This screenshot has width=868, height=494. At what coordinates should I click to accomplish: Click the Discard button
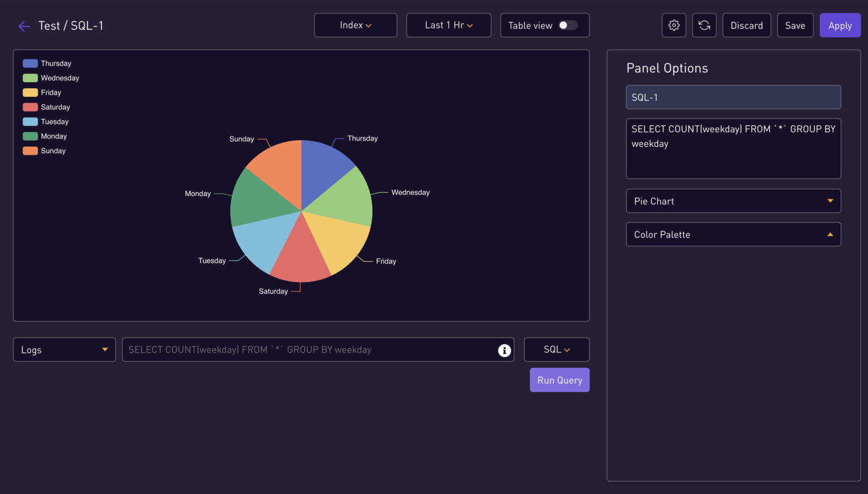(747, 25)
